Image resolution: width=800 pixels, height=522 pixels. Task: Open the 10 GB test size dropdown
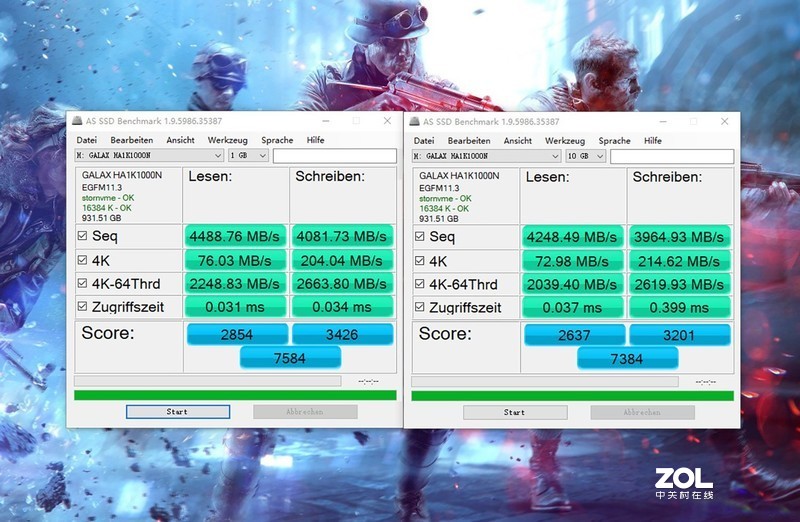coord(585,156)
